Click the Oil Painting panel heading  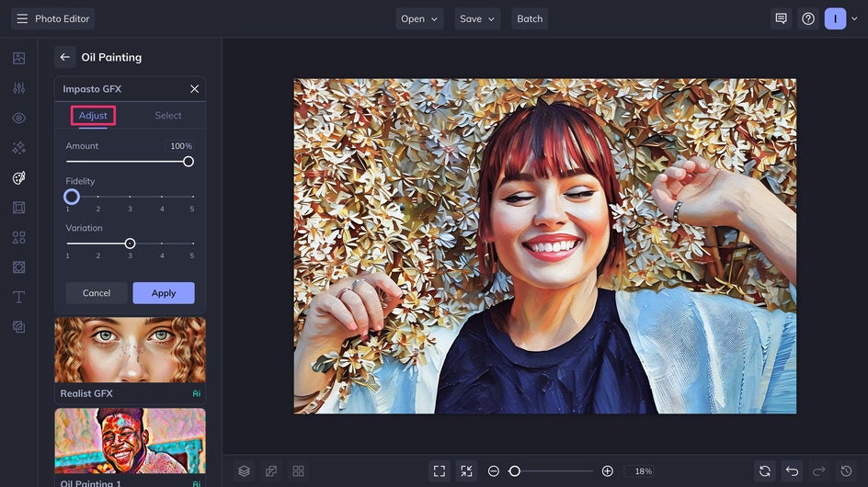(111, 57)
